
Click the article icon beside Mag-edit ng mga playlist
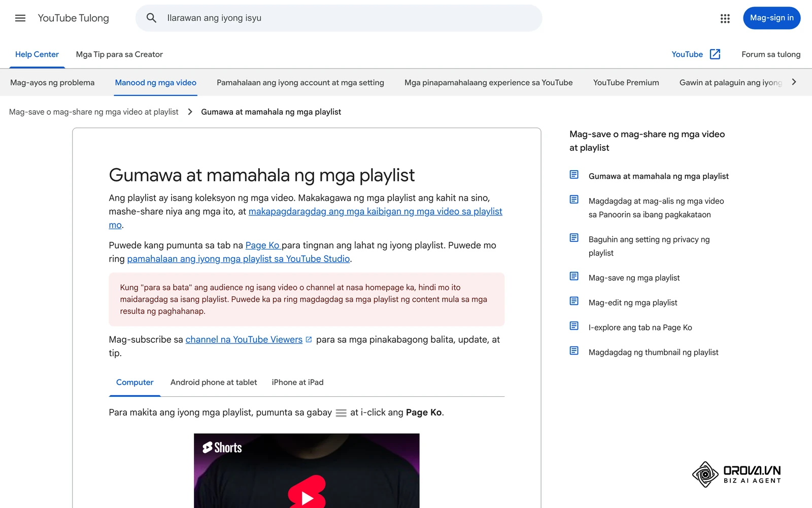[x=574, y=301]
